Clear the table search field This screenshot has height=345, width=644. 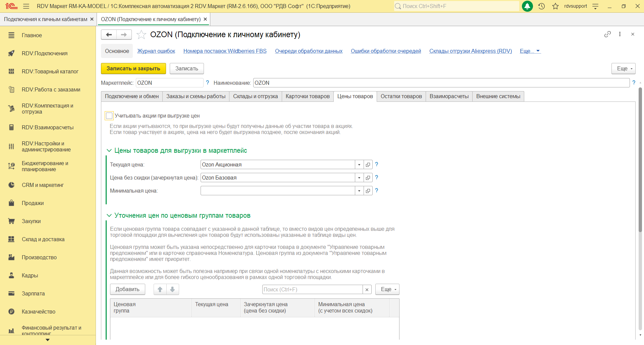pyautogui.click(x=367, y=290)
